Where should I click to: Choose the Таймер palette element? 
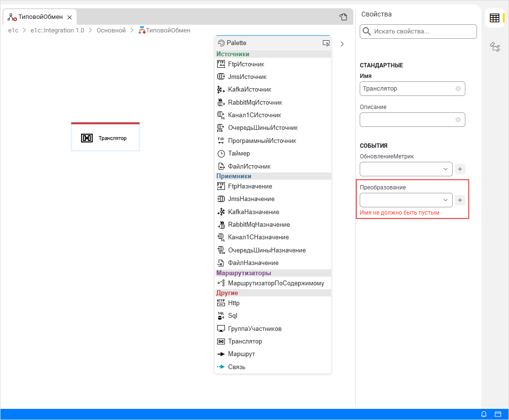[x=239, y=154]
